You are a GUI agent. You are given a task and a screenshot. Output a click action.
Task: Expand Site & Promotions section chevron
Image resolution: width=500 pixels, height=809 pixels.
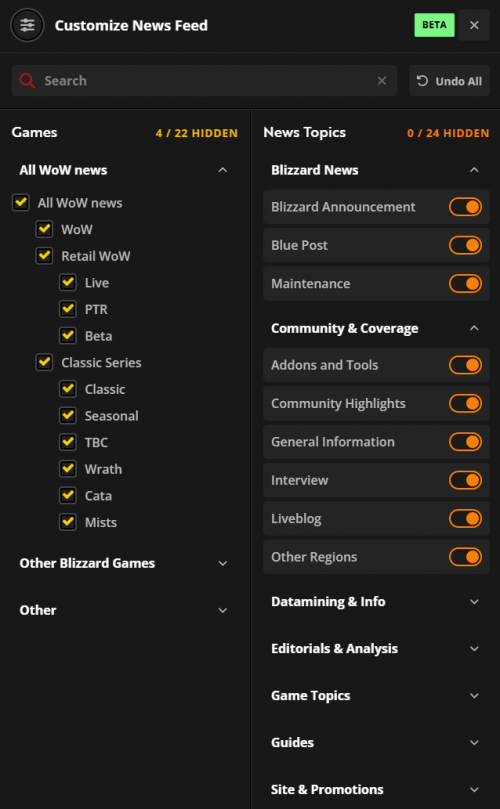tap(475, 789)
